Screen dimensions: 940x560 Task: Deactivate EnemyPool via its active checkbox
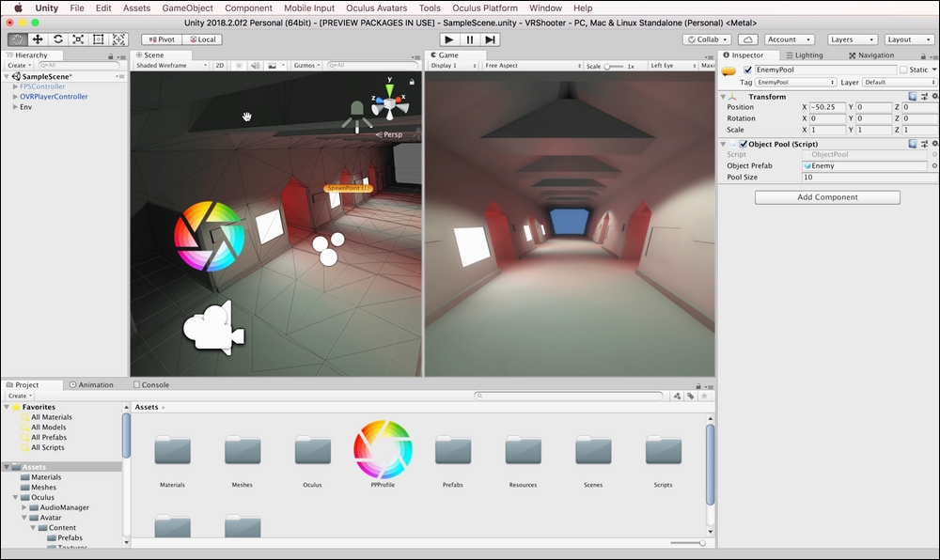[747, 69]
